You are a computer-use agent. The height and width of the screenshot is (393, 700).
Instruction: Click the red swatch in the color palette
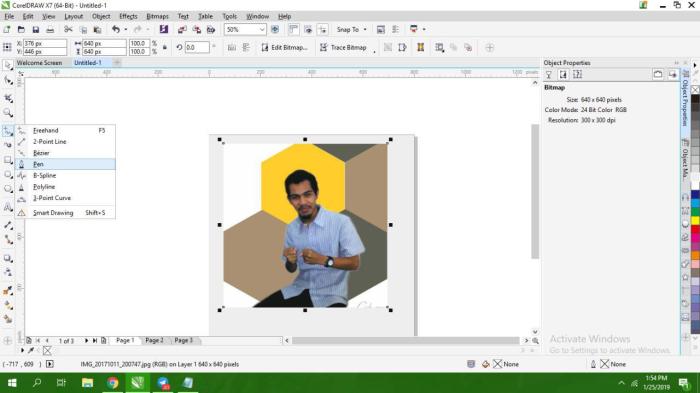click(x=695, y=230)
